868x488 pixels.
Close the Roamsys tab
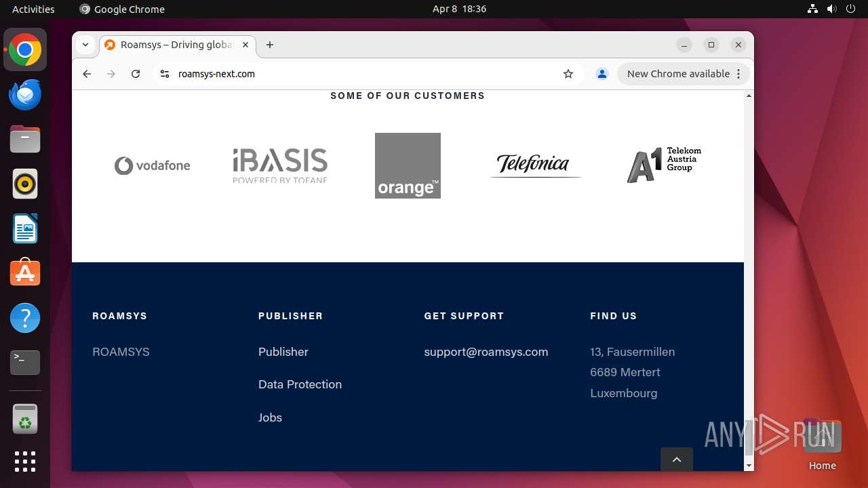point(245,45)
